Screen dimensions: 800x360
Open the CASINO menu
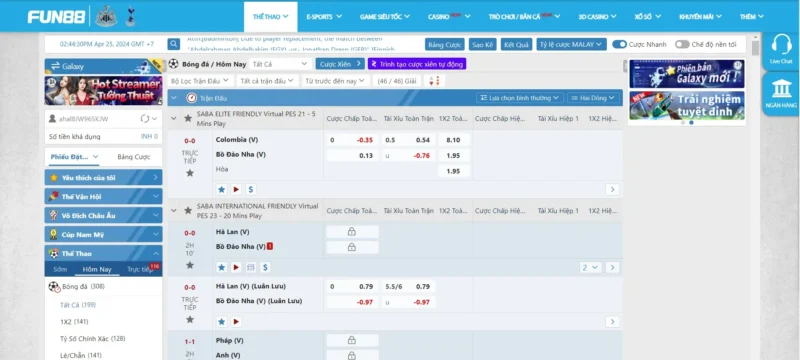click(x=449, y=17)
